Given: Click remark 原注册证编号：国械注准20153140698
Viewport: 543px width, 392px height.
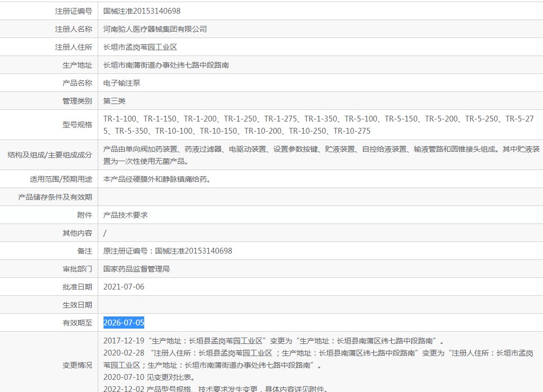Looking at the screenshot, I should [167, 251].
